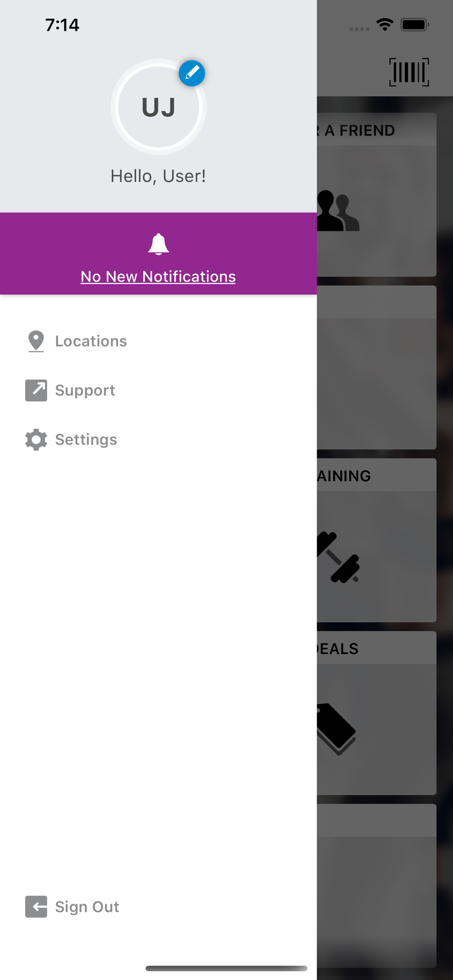
Task: Click the Sign Out arrow icon
Action: (36, 906)
